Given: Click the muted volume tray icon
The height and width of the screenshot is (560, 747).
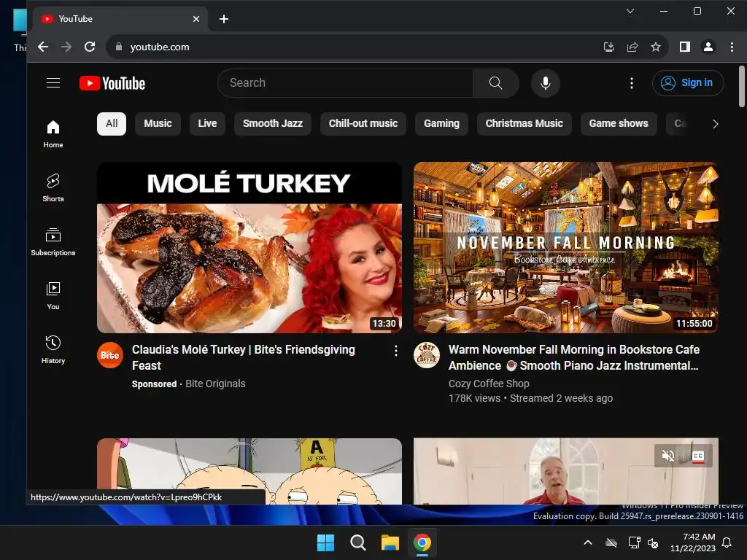Looking at the screenshot, I should pos(653,542).
